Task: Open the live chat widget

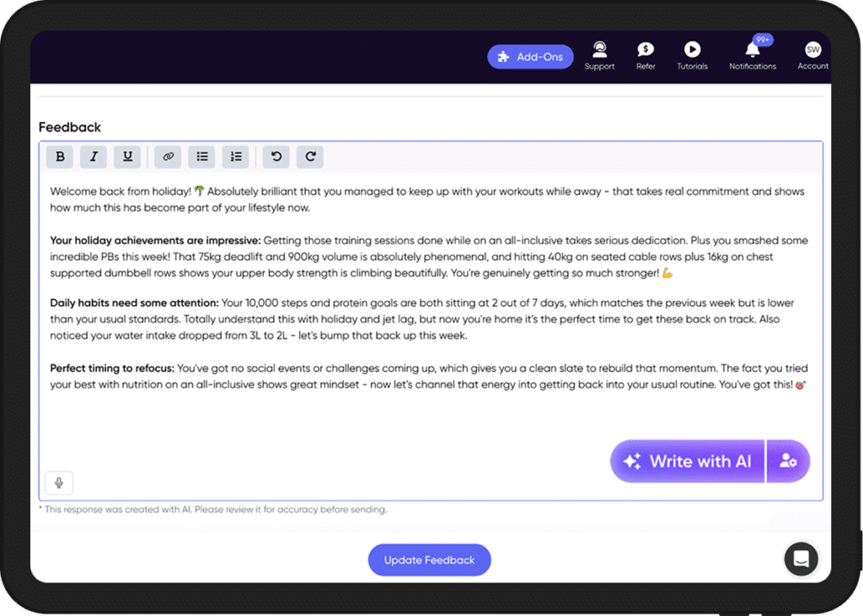Action: pyautogui.click(x=801, y=559)
